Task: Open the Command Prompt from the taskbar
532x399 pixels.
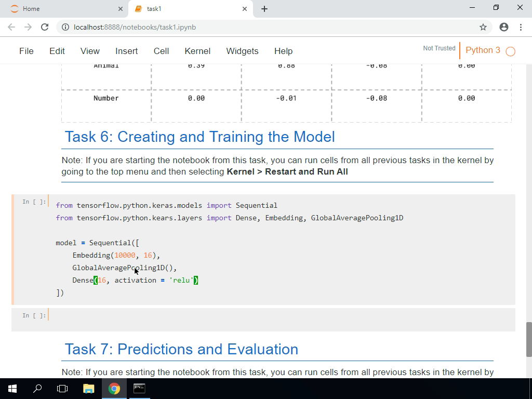Action: (x=139, y=388)
